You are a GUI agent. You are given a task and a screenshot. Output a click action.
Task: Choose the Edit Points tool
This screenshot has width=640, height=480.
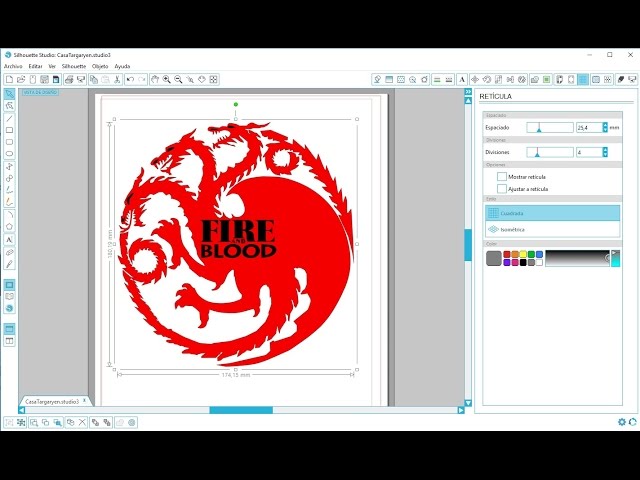(9, 106)
